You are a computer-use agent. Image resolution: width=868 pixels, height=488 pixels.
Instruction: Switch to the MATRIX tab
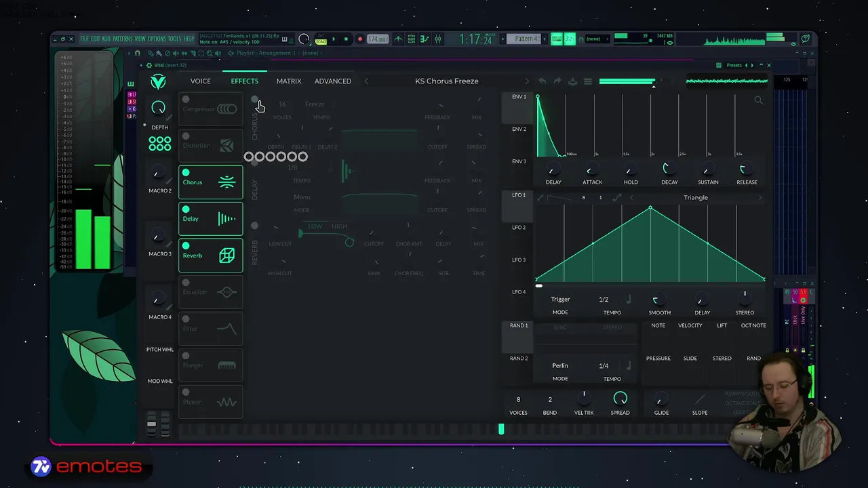[x=289, y=81]
